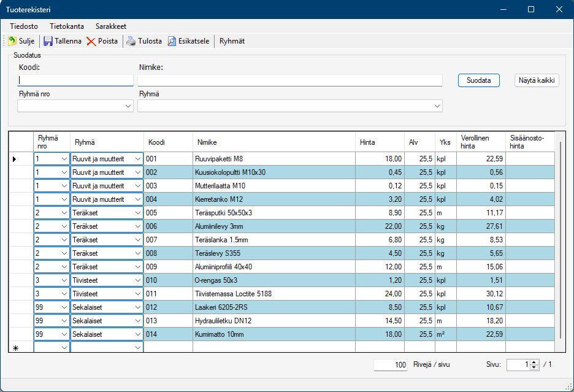Expand the Ryhmä nro filter dropdown

click(128, 106)
